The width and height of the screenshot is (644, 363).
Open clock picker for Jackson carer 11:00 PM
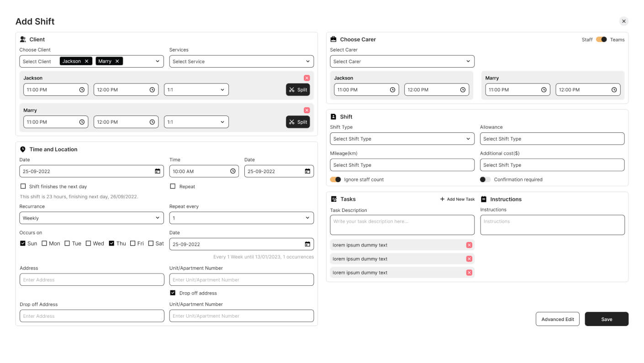pyautogui.click(x=392, y=90)
